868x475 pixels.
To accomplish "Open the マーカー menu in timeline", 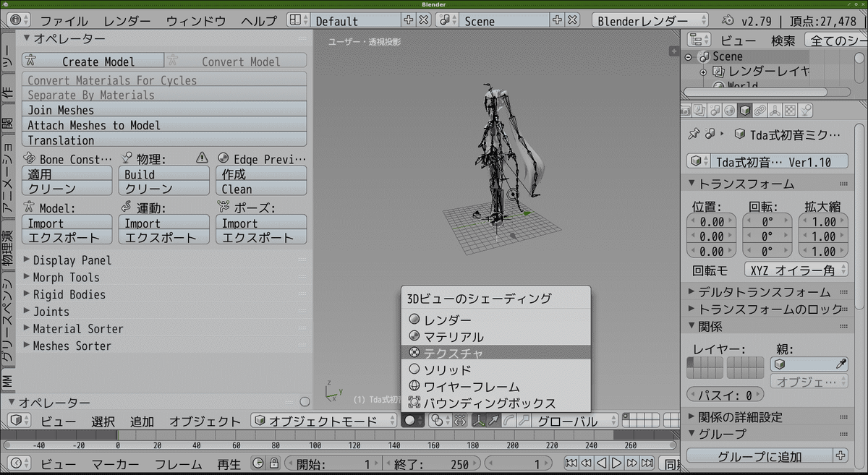I will tap(115, 463).
